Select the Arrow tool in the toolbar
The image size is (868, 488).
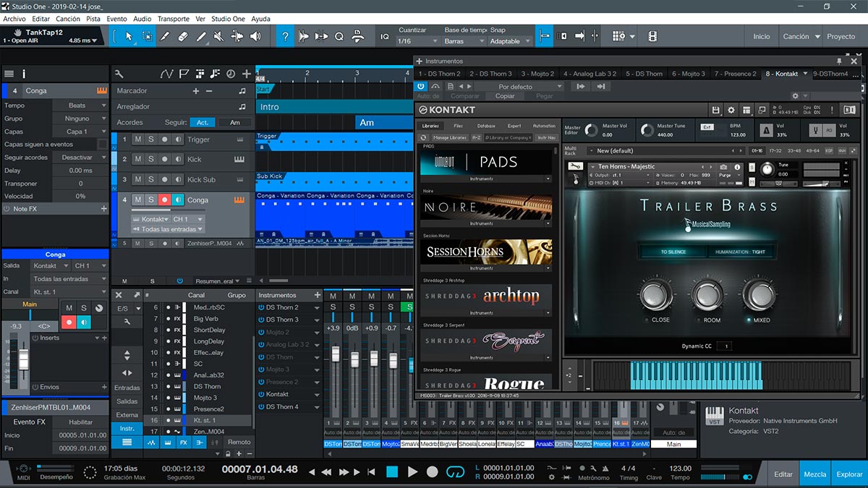[x=129, y=36]
